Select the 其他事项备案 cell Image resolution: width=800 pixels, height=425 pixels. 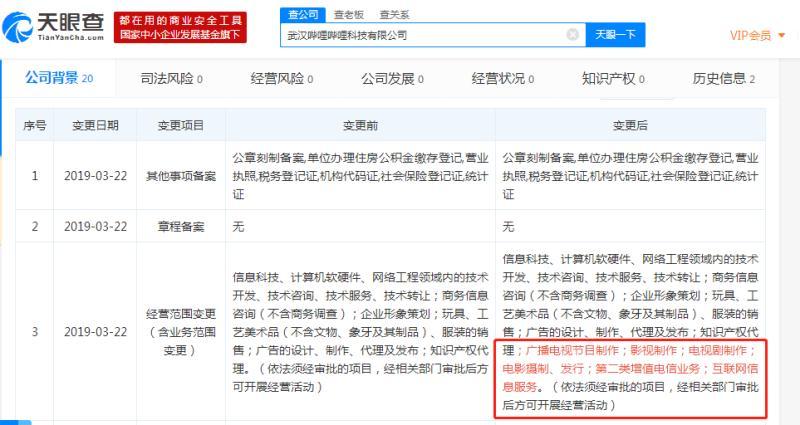pos(181,176)
